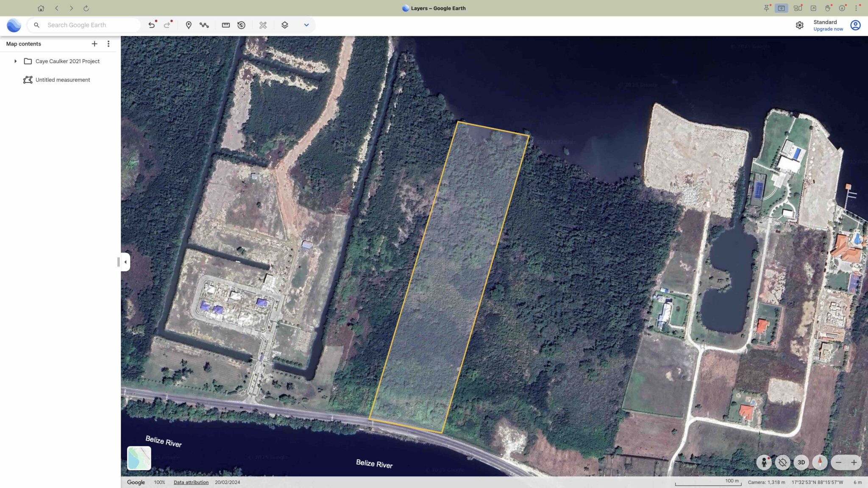Open the settings gear icon
Viewport: 868px width, 488px height.
(x=799, y=25)
